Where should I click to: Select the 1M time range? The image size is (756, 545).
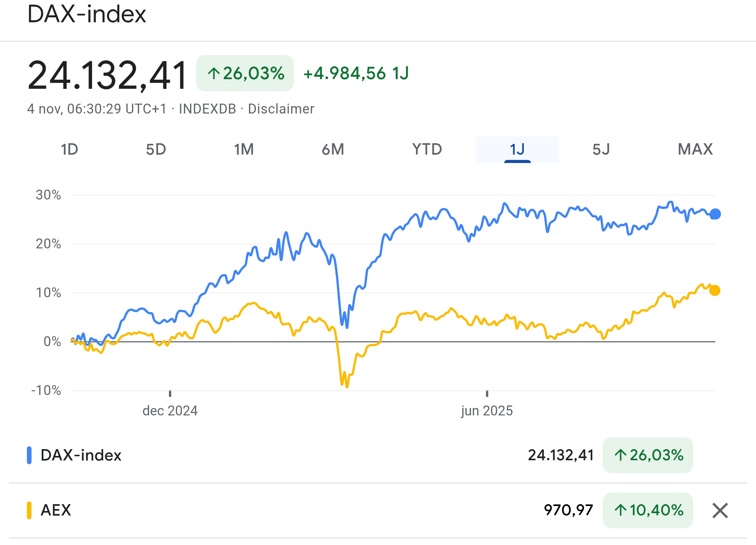tap(244, 149)
